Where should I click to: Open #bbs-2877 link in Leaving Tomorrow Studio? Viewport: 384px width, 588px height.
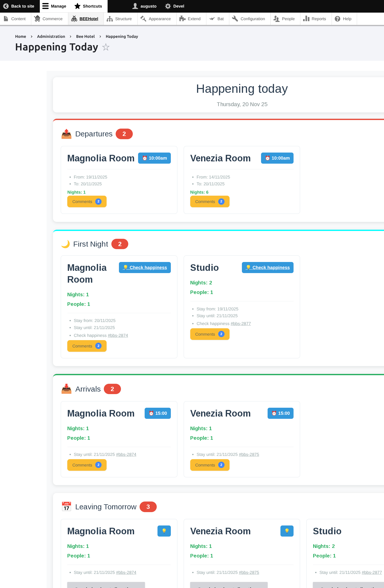372,572
